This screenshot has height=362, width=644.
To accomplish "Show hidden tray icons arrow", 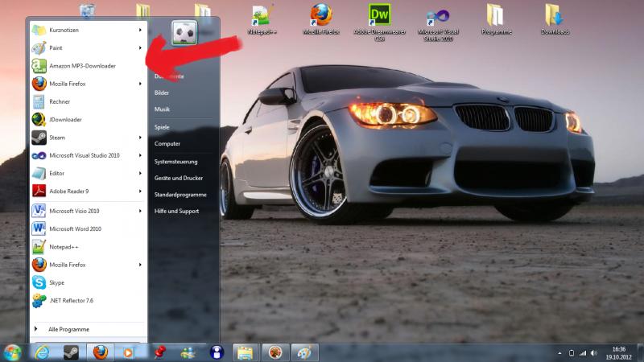I will pyautogui.click(x=559, y=353).
